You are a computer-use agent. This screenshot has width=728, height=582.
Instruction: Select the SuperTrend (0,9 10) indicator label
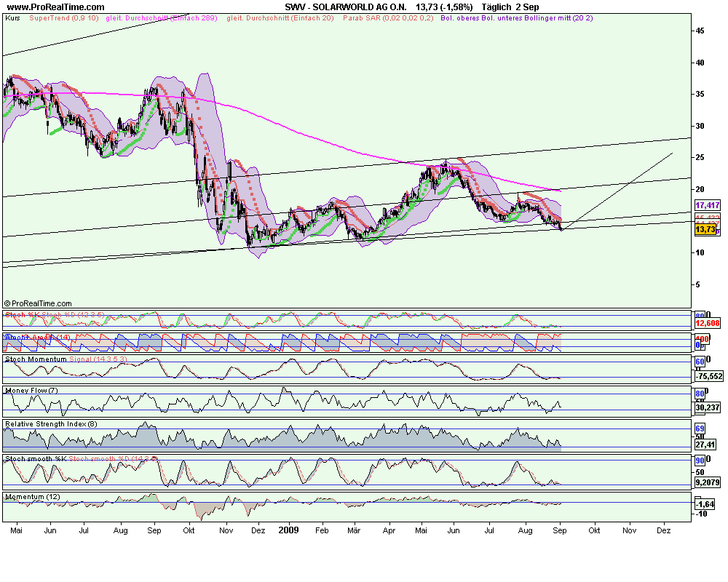pos(64,18)
